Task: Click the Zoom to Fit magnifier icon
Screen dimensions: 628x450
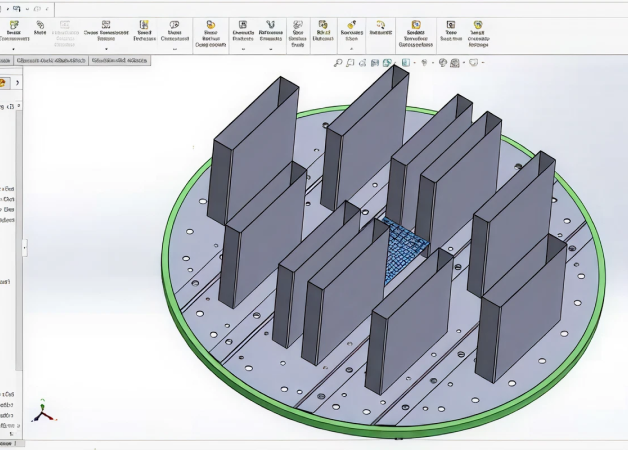Action: pyautogui.click(x=338, y=62)
